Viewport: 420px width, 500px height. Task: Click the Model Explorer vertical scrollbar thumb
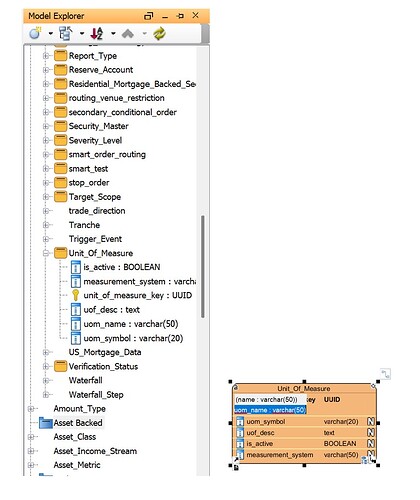[202, 267]
